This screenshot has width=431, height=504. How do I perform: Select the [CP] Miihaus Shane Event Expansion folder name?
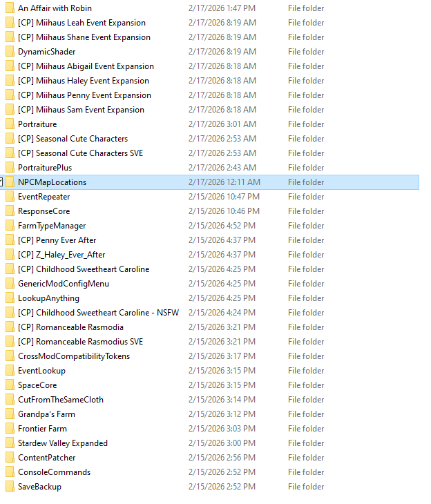tap(84, 37)
